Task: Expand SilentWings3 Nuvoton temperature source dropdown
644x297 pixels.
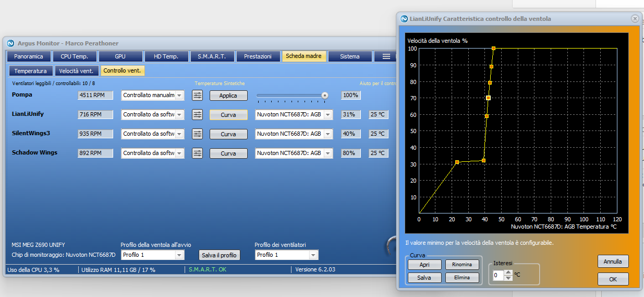Action: pyautogui.click(x=328, y=134)
